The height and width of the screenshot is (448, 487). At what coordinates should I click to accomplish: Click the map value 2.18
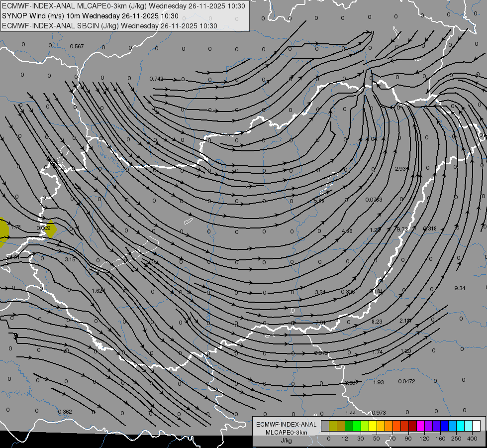(x=405, y=321)
